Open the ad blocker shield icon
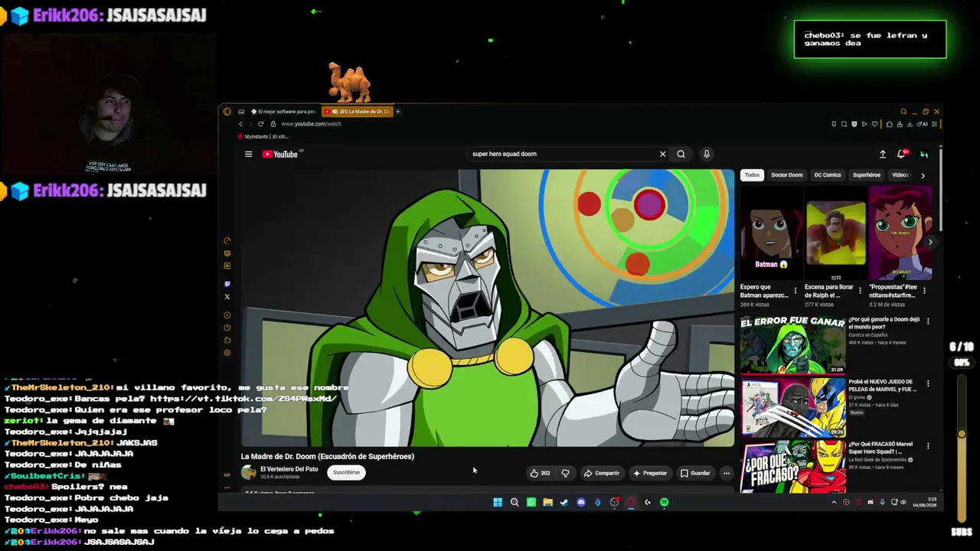The image size is (980, 551). pos(854,124)
